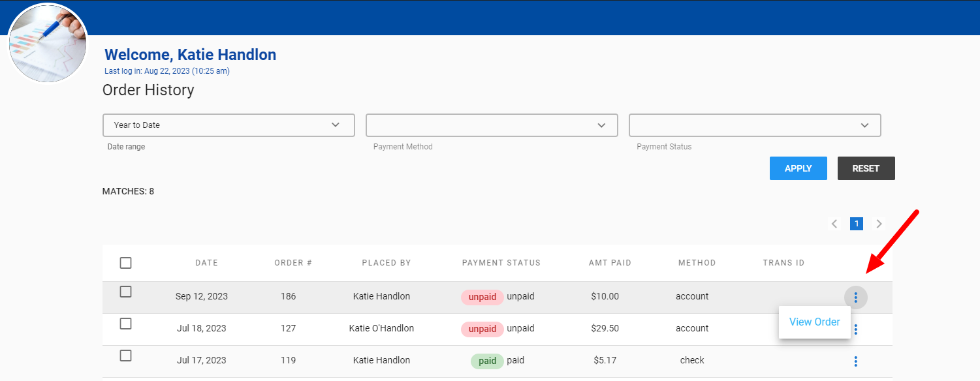Click unpaid badge on order 186
Screen dimensions: 980x381
click(482, 297)
